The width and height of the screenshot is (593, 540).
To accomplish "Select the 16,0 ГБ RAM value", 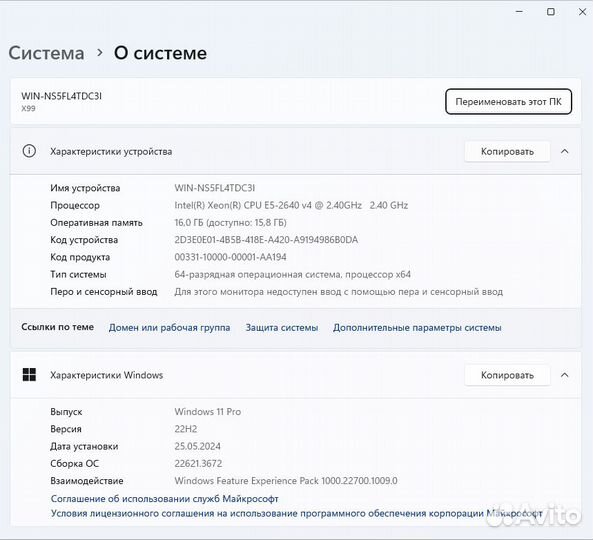I will [230, 223].
